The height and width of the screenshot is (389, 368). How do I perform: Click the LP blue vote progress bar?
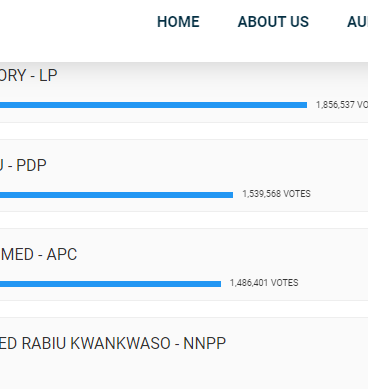click(153, 105)
